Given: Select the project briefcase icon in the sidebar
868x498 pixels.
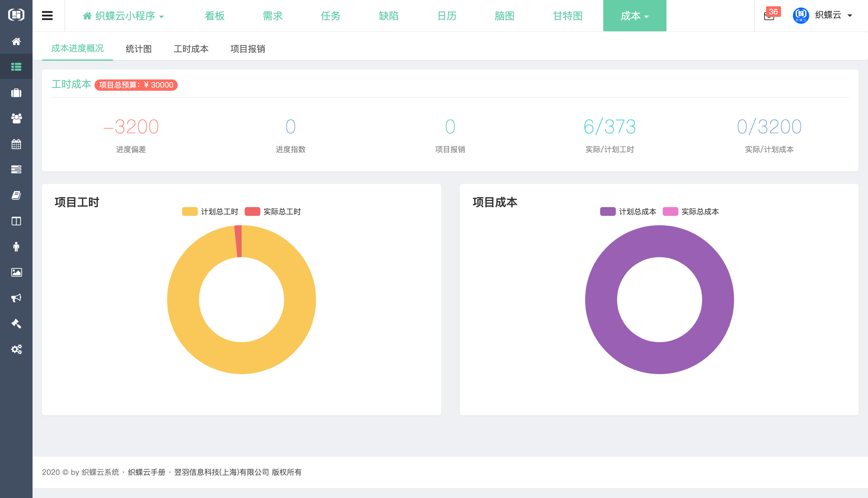Looking at the screenshot, I should click(16, 93).
